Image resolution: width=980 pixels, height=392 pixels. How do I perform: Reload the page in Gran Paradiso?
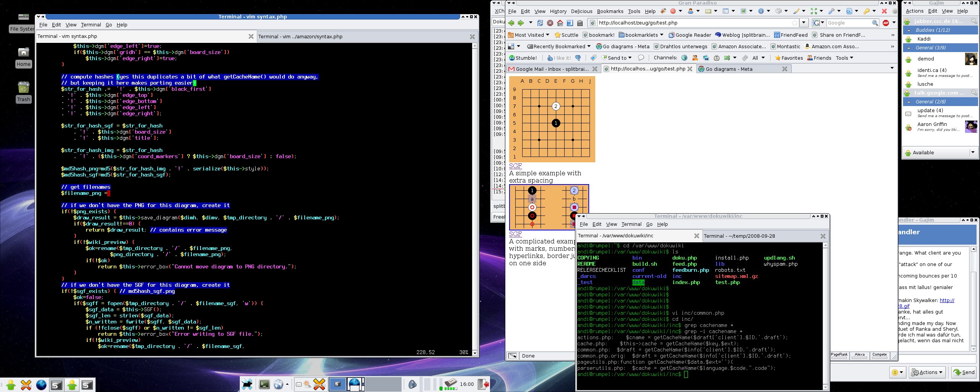(540, 23)
